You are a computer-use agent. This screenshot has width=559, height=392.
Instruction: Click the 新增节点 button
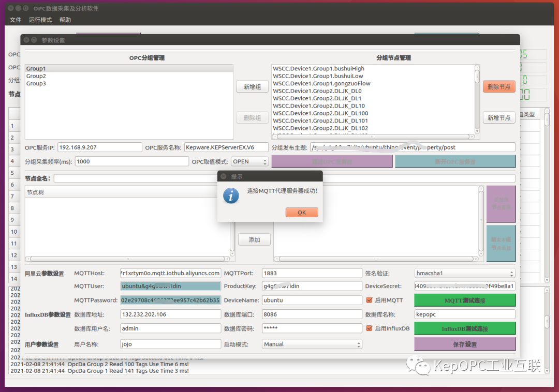pos(499,118)
